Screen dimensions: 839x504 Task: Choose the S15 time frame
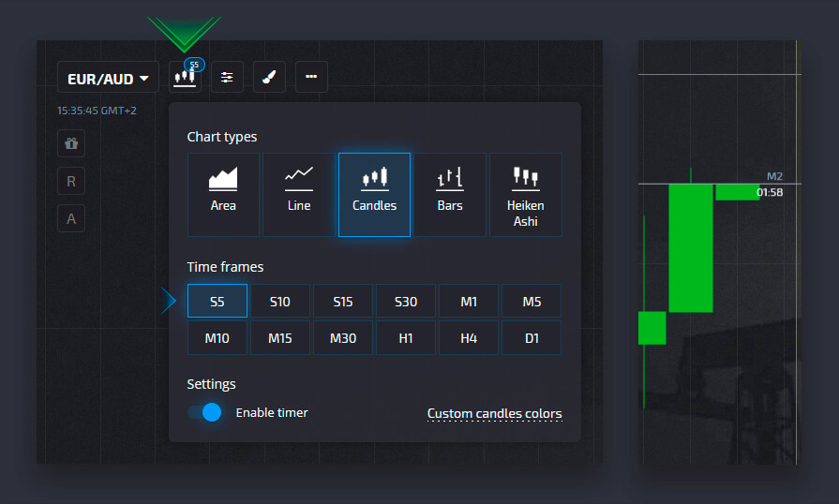343,302
